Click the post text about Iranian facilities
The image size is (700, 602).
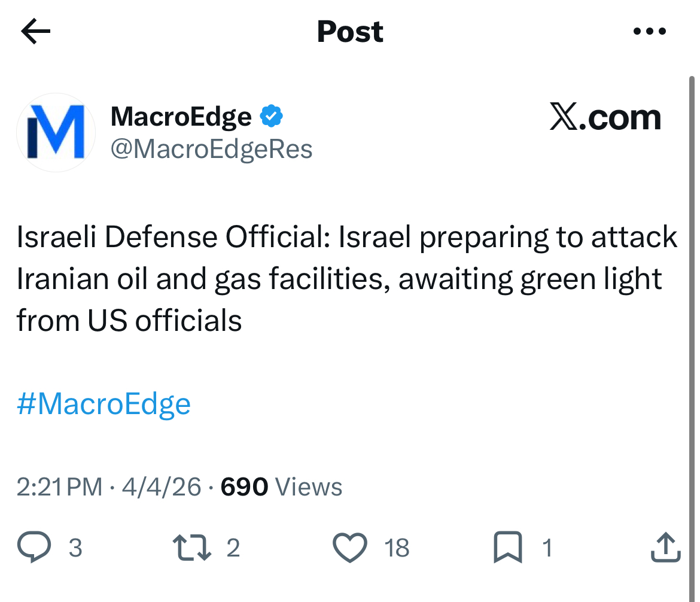[x=347, y=279]
